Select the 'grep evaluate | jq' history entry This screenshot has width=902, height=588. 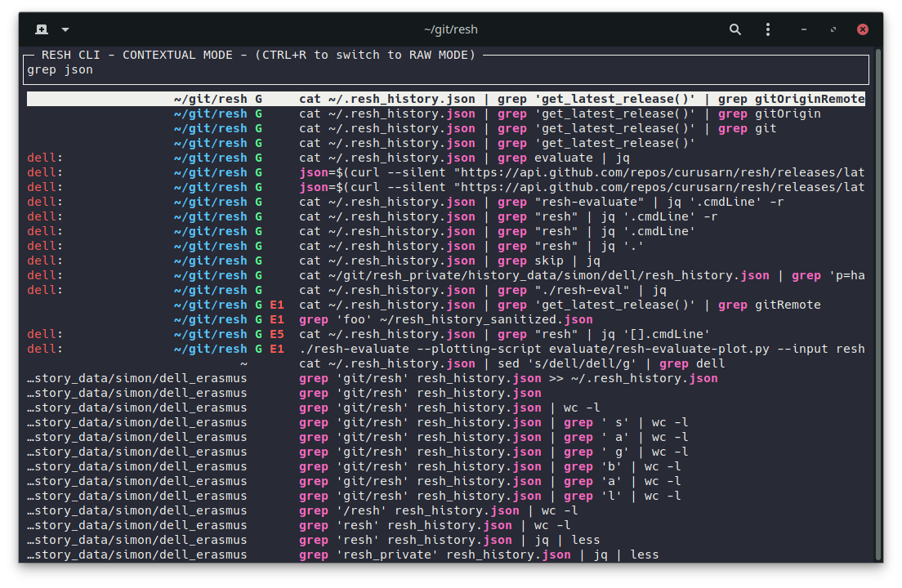point(464,158)
